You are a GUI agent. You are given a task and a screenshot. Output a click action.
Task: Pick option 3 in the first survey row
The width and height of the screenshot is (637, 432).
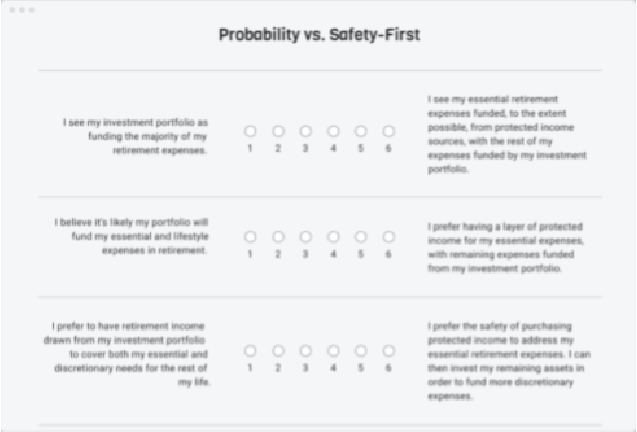click(x=306, y=131)
